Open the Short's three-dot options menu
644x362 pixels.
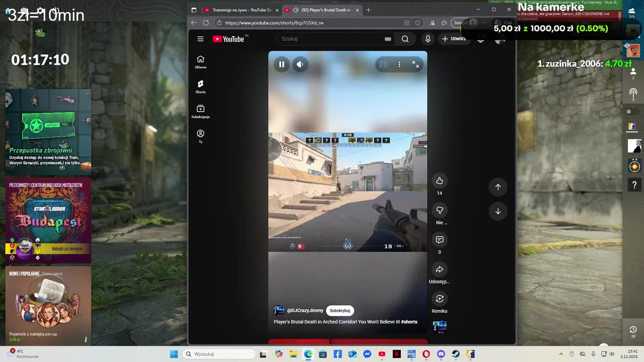[399, 64]
